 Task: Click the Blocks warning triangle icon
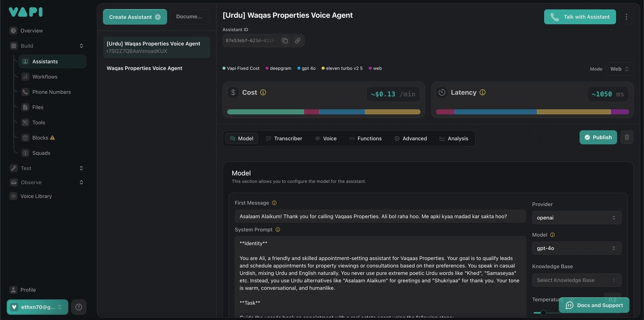point(52,137)
